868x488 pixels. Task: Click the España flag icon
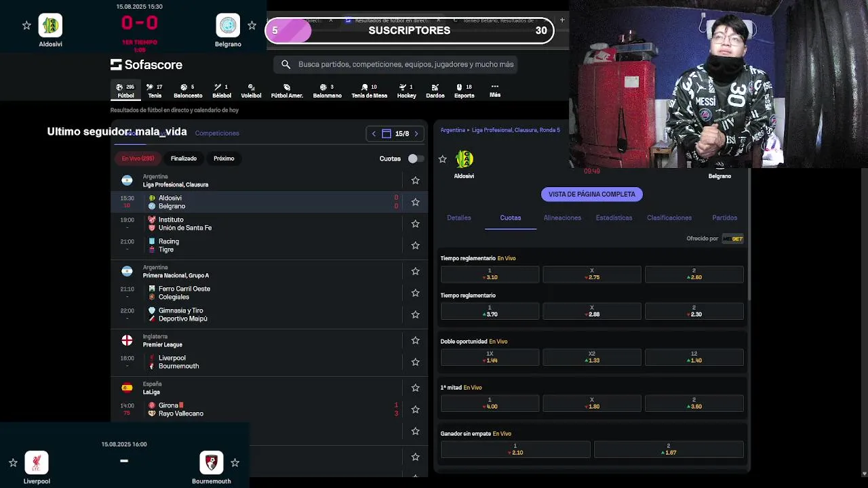point(127,388)
